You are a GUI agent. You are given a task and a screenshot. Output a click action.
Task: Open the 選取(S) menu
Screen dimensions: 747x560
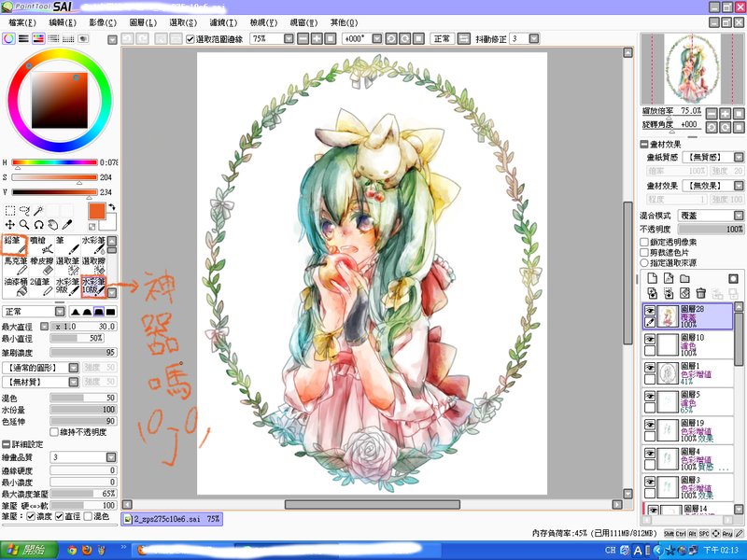[x=183, y=22]
